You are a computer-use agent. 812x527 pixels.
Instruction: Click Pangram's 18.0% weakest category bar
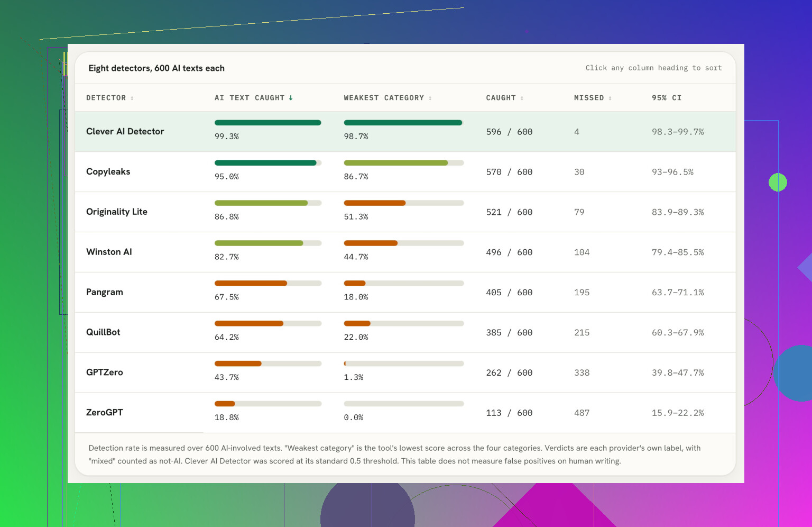click(404, 284)
